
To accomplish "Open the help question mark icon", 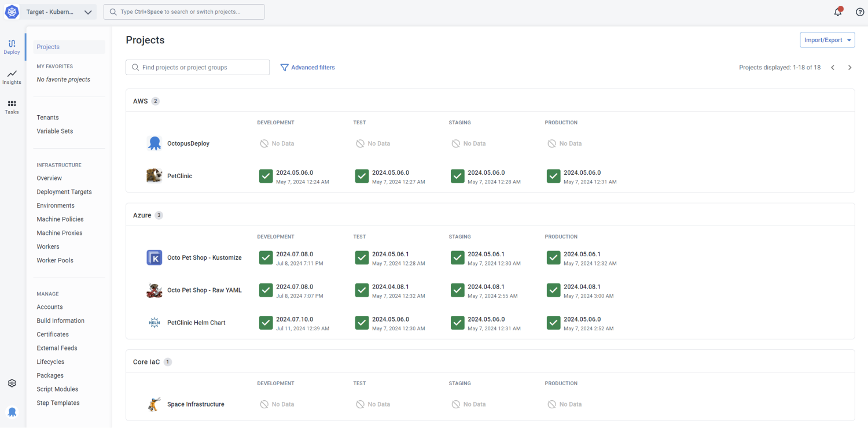I will click(x=860, y=12).
